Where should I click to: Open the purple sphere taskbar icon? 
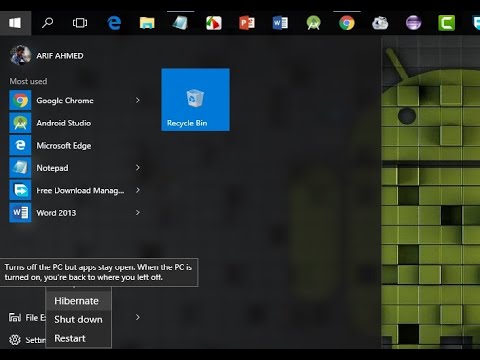click(413, 23)
